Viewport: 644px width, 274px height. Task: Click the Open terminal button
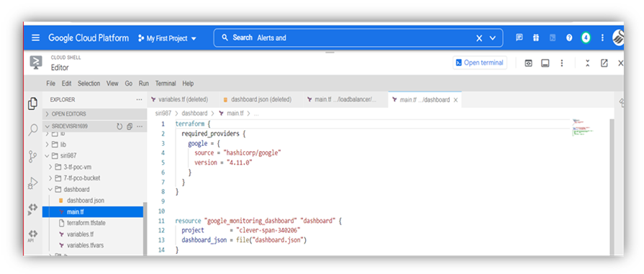480,63
